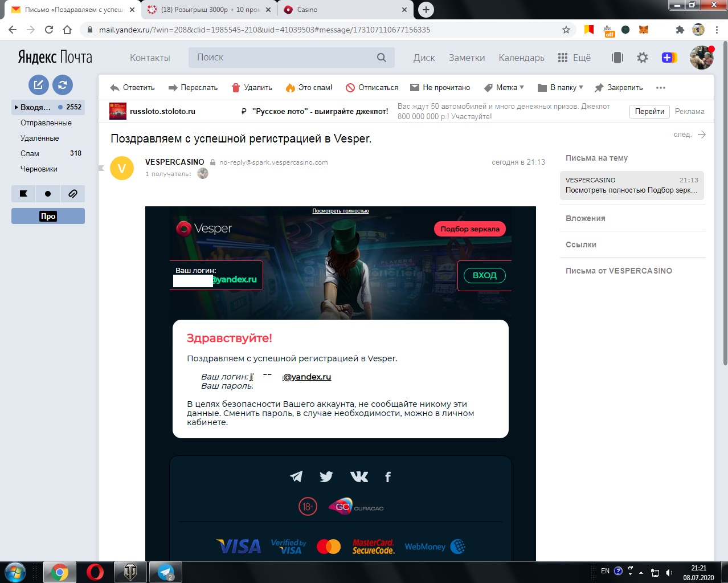
Task: Open the VK icon in email footer
Action: [x=359, y=476]
